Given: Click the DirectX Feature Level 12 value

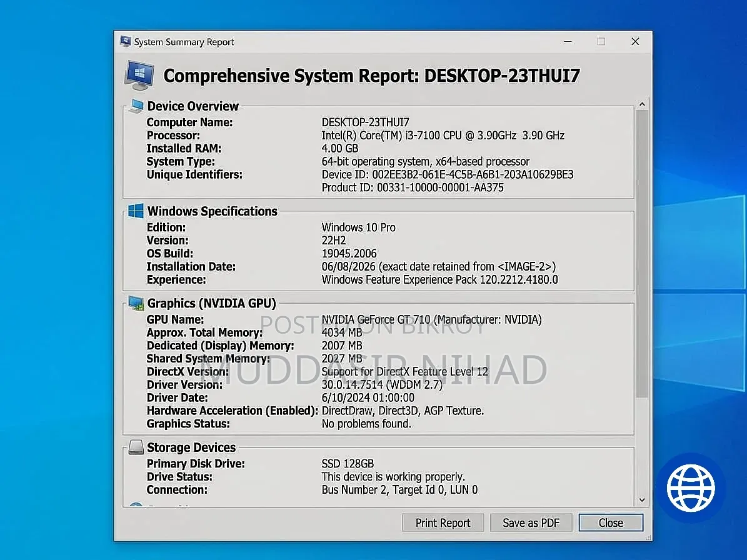Looking at the screenshot, I should tap(405, 371).
